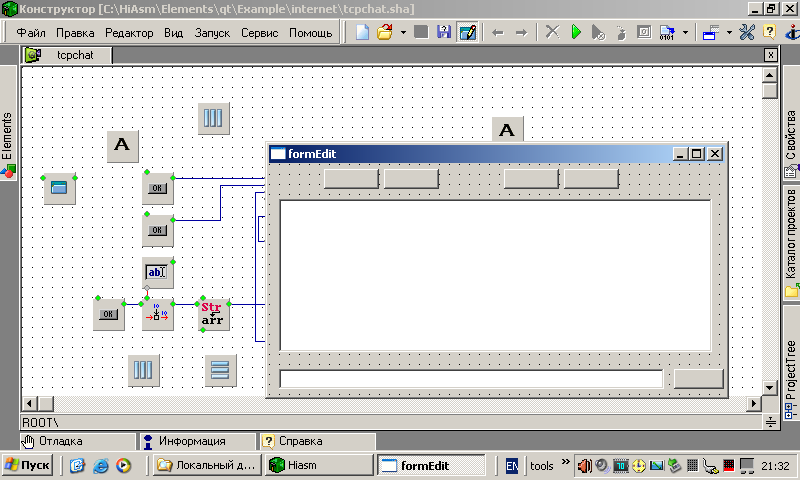
Task: Click the Save diskette icon
Action: click(444, 32)
